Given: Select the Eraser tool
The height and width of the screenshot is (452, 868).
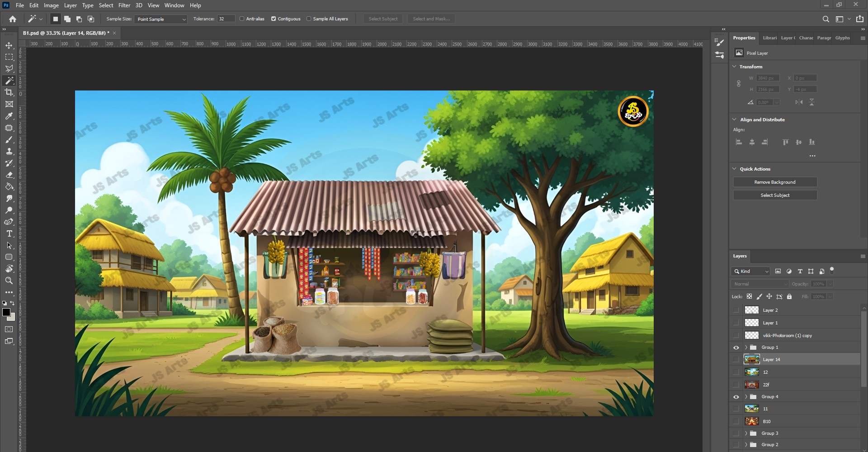Looking at the screenshot, I should pyautogui.click(x=9, y=175).
